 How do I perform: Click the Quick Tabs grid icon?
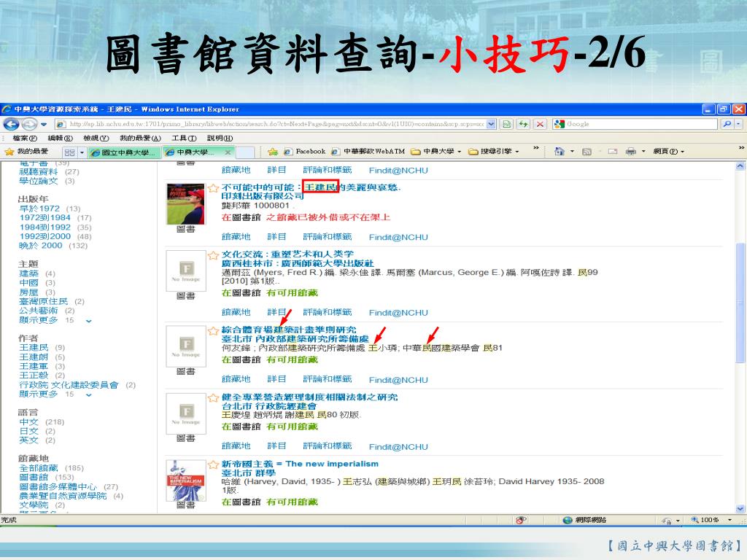pos(69,152)
